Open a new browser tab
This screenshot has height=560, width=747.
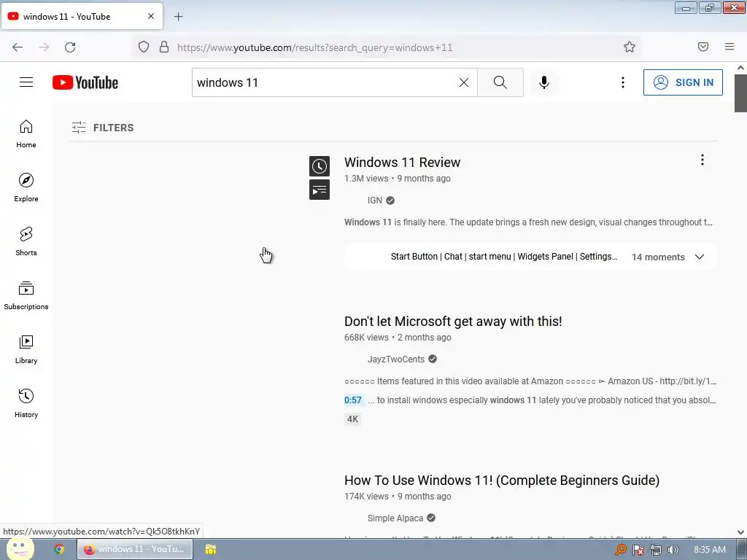tap(178, 17)
